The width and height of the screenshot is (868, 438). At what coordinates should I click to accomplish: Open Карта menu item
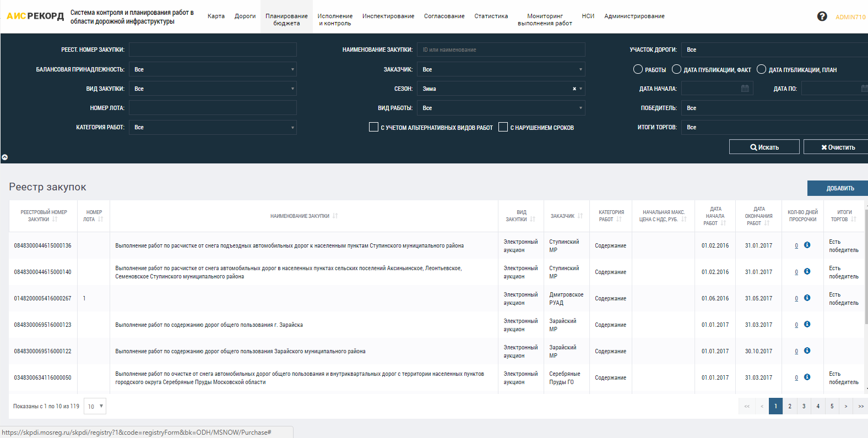[x=216, y=16]
